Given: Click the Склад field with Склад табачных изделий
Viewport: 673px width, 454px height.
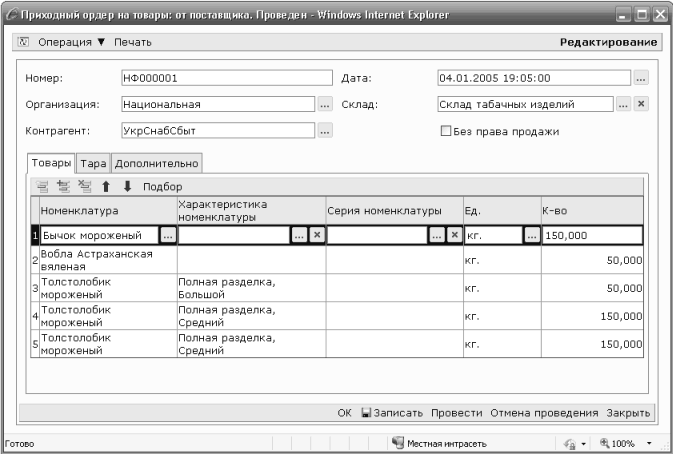Looking at the screenshot, I should tap(525, 104).
